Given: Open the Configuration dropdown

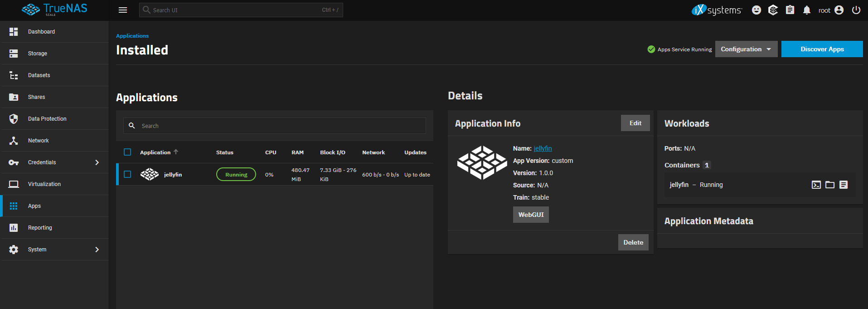Looking at the screenshot, I should 746,49.
